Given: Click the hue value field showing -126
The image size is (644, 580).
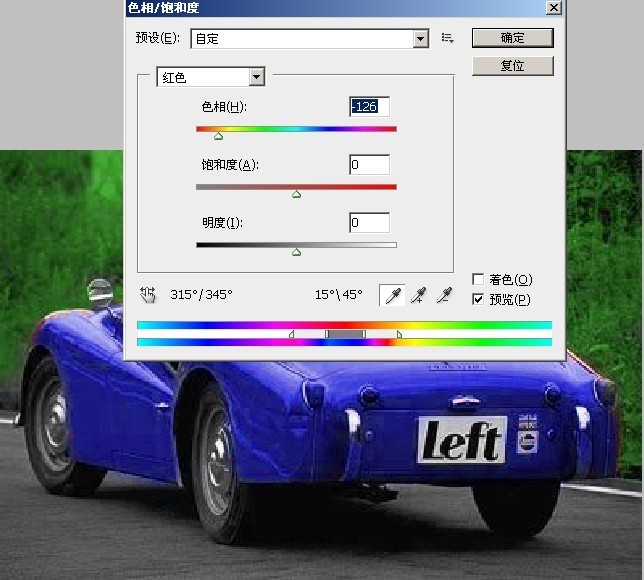Looking at the screenshot, I should tap(369, 107).
